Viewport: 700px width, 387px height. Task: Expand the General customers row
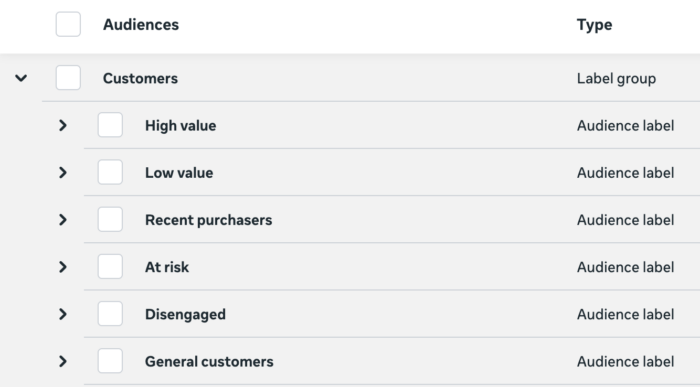(63, 362)
